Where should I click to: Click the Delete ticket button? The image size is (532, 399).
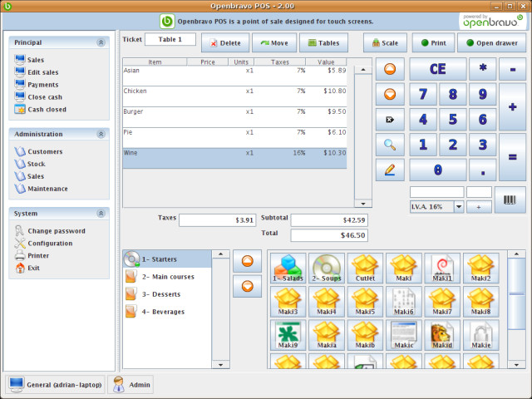coord(225,42)
